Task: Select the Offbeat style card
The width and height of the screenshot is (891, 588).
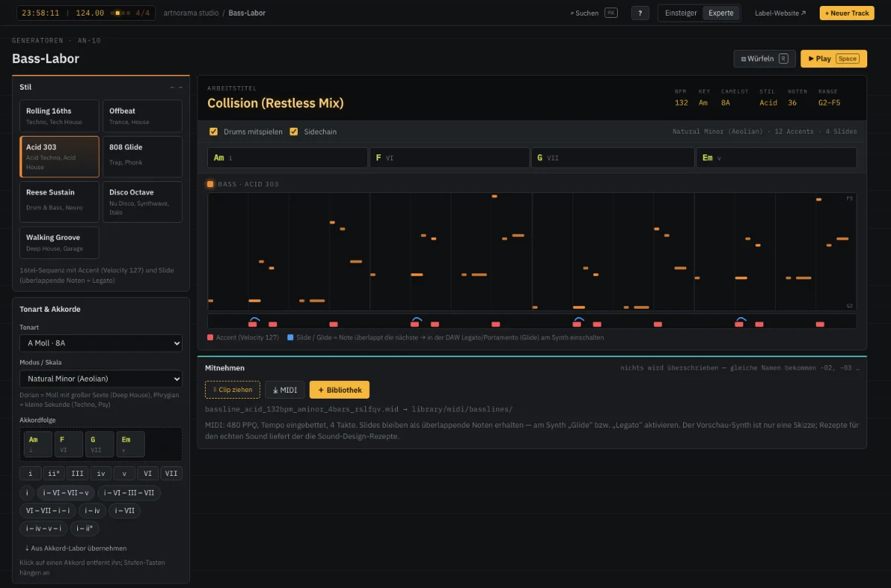Action: [x=142, y=116]
